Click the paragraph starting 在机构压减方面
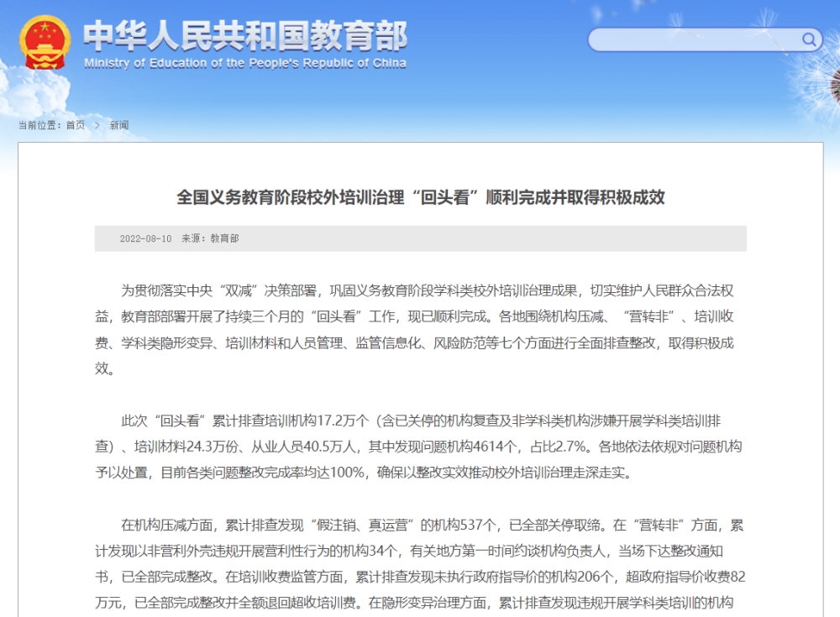The image size is (840, 617). [x=420, y=564]
